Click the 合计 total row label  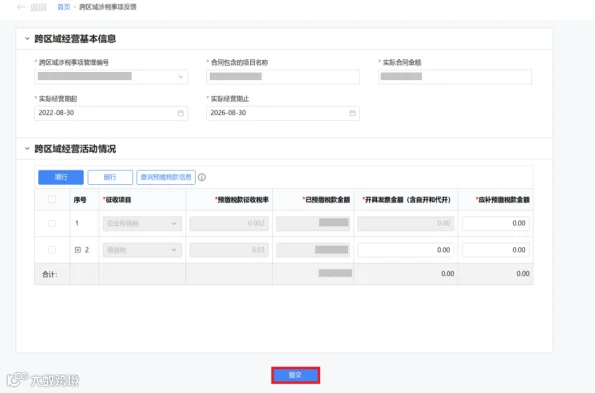(50, 274)
